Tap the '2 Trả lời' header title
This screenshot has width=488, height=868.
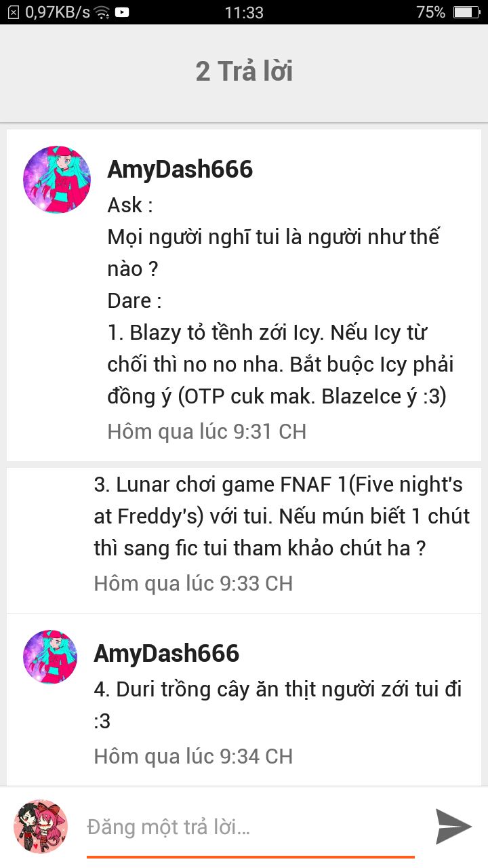[x=244, y=71]
